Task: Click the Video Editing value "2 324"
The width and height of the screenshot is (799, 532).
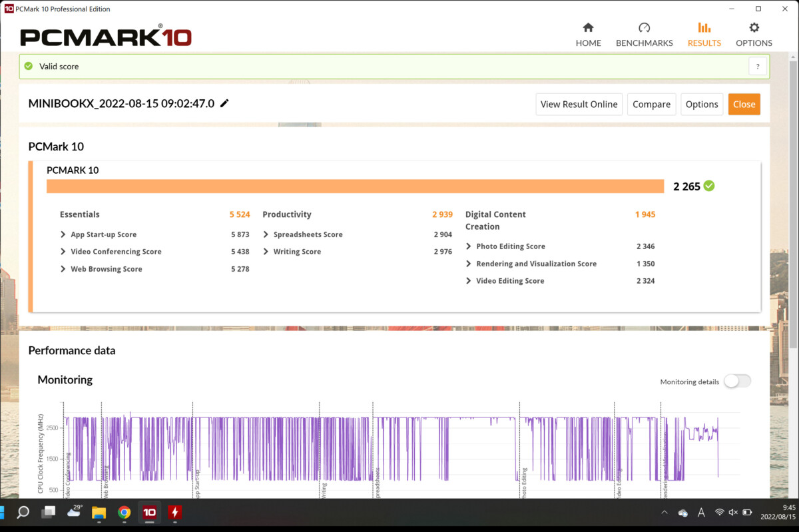Action: [646, 281]
